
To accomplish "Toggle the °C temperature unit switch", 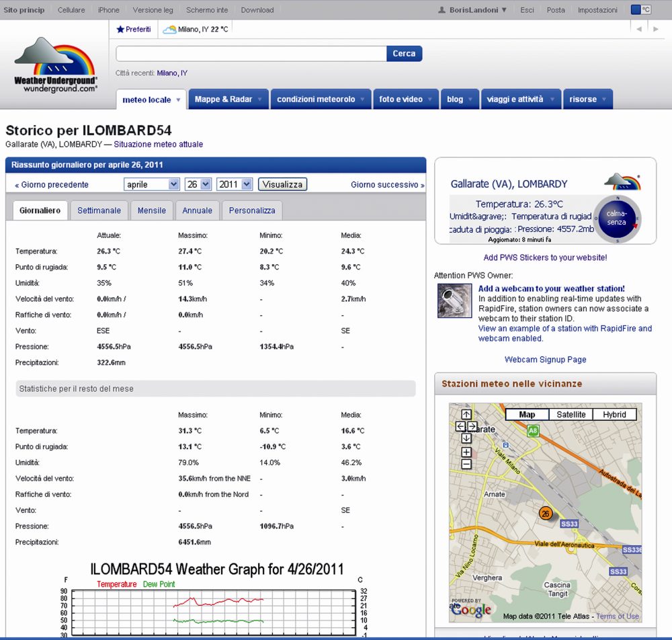I will pyautogui.click(x=640, y=10).
